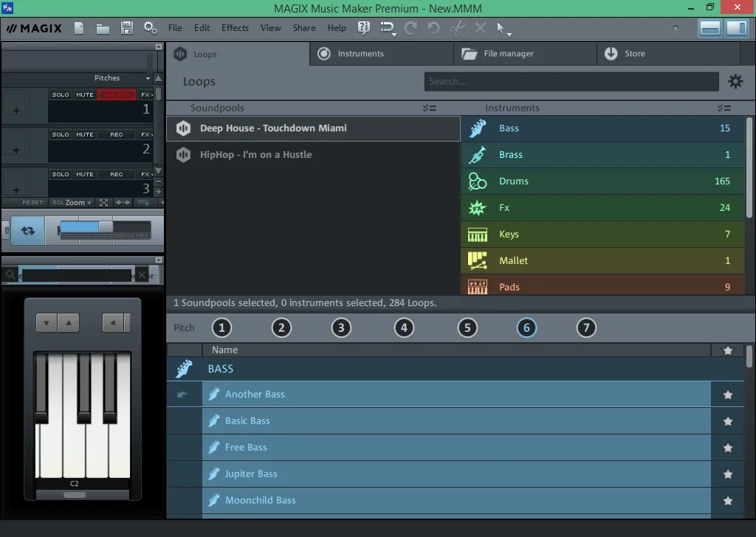
Task: Open Soundpools select-all list menu
Action: (x=429, y=108)
